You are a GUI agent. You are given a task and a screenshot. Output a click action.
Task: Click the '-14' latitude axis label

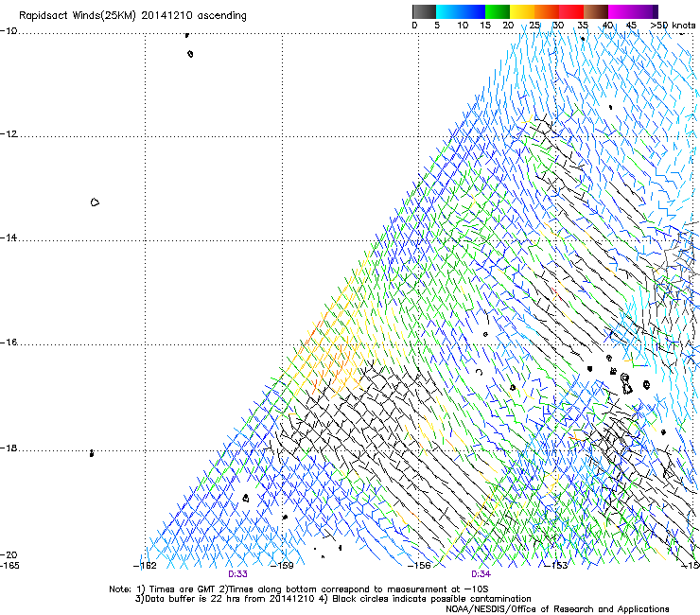(9, 237)
